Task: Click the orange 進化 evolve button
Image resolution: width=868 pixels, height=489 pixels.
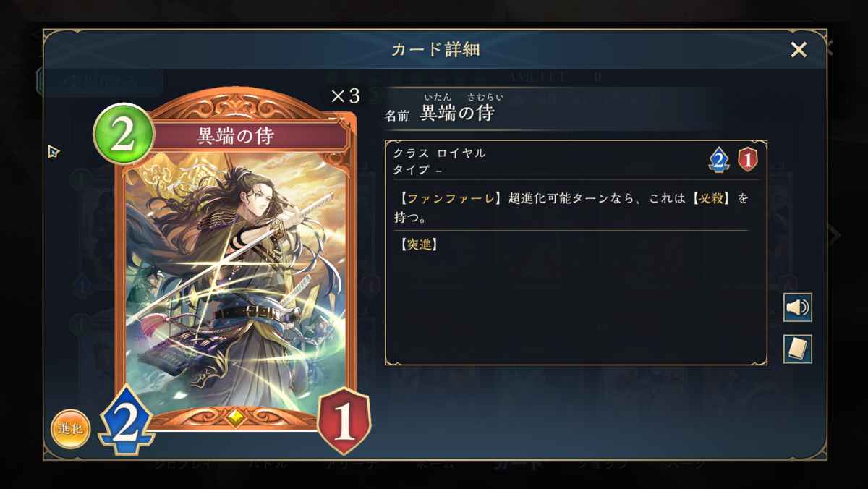Action: click(x=71, y=429)
